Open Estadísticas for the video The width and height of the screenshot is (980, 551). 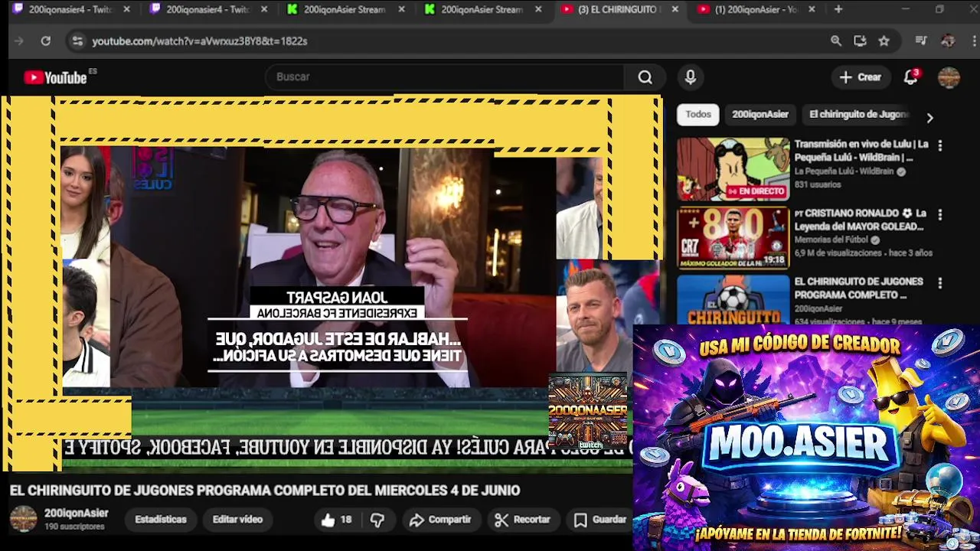point(161,520)
